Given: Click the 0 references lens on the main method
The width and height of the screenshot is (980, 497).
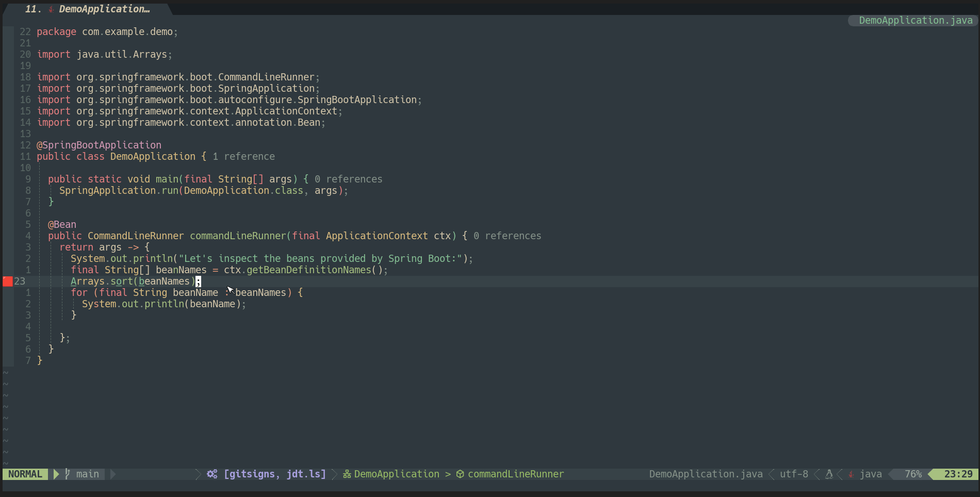Looking at the screenshot, I should tap(349, 179).
